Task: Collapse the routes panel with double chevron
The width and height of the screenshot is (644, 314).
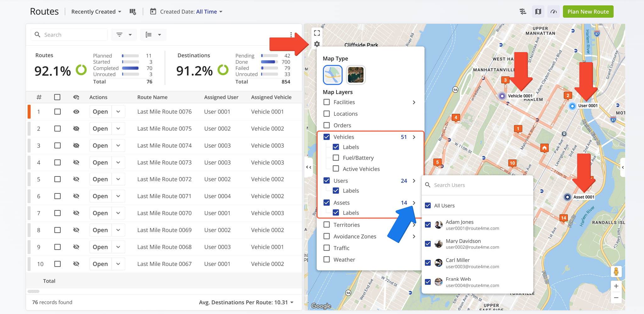Action: [309, 167]
